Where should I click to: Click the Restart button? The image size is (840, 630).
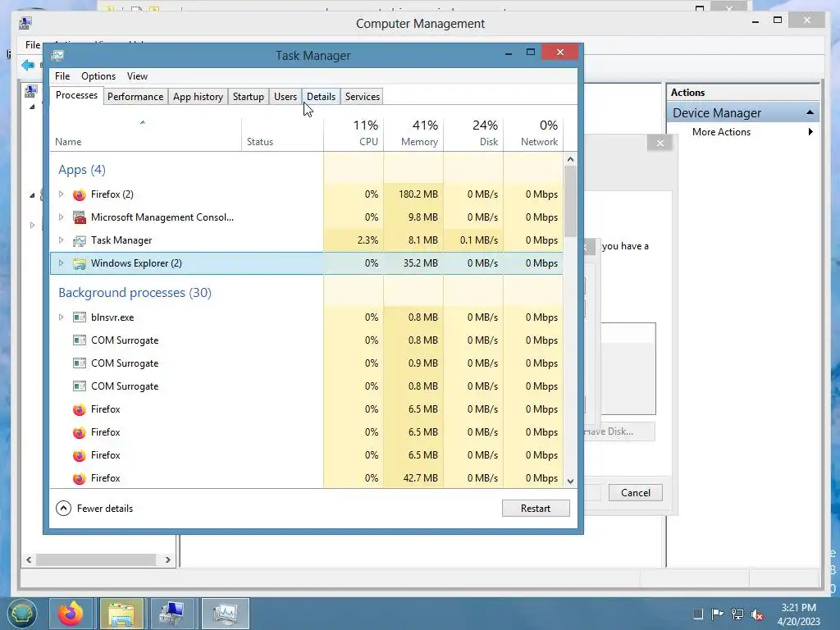click(536, 509)
